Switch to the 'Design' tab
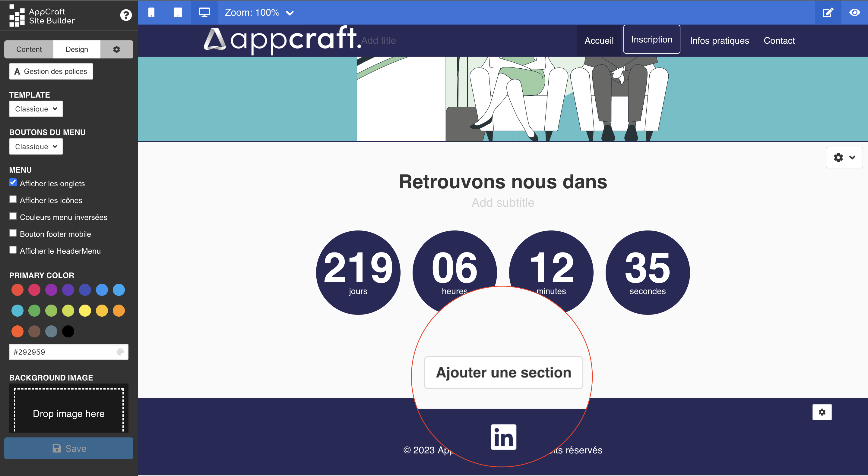The width and height of the screenshot is (868, 476). click(x=77, y=49)
